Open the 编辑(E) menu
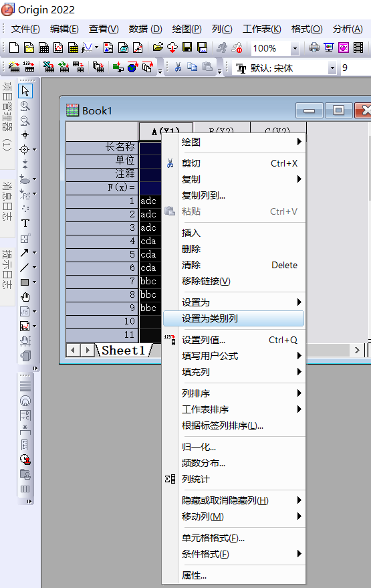This screenshot has width=371, height=588. point(64,29)
